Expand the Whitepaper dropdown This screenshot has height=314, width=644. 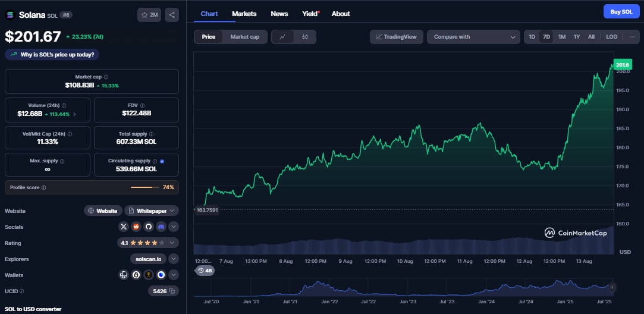click(152, 211)
